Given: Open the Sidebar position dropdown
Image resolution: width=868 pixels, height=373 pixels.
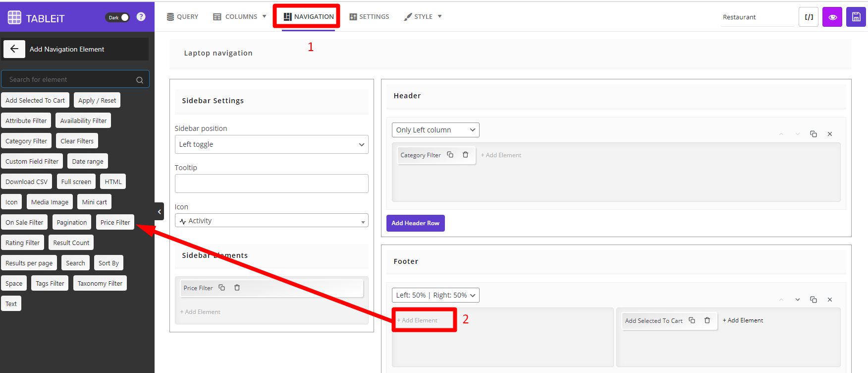Looking at the screenshot, I should 271,144.
